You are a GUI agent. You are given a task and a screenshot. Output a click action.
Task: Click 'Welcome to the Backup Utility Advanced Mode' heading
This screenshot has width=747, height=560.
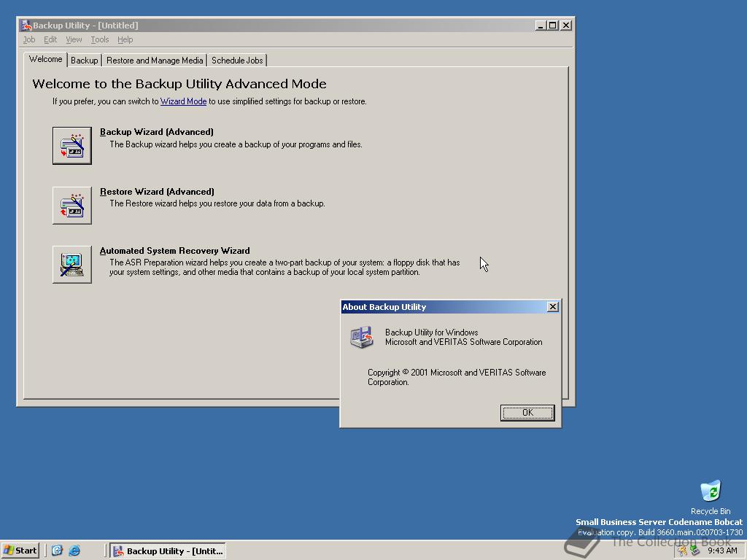pyautogui.click(x=179, y=84)
